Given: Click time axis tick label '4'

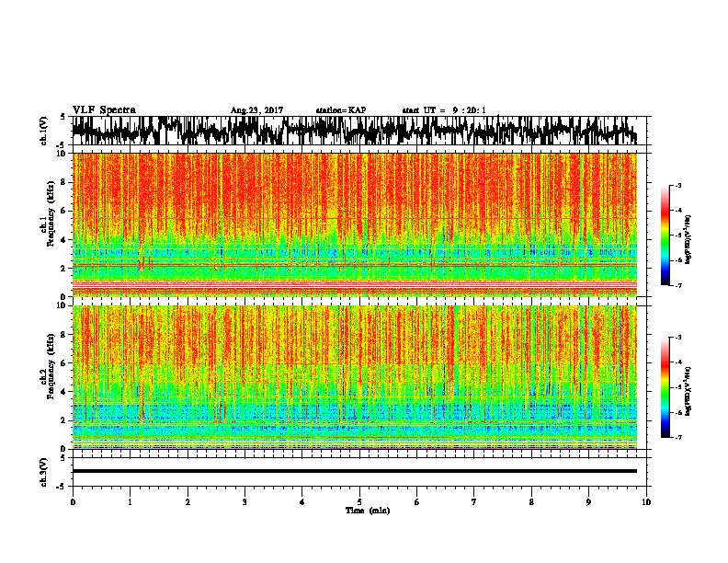Looking at the screenshot, I should coord(302,502).
